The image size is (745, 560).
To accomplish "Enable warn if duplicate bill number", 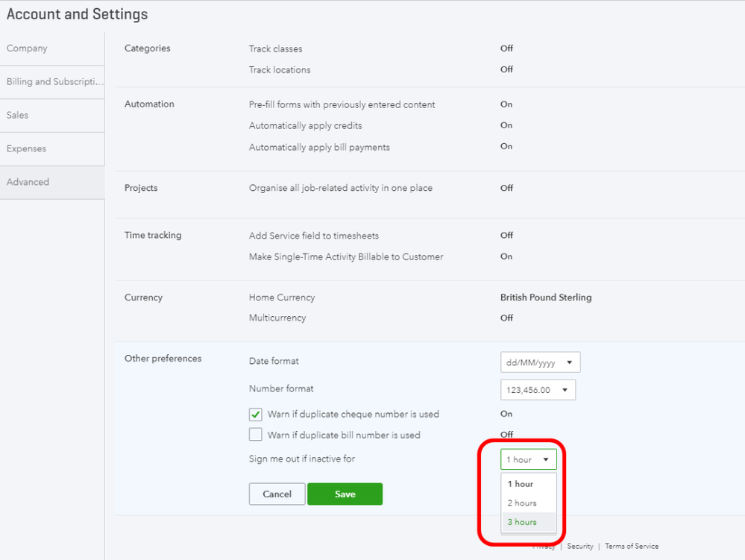I will coord(256,435).
